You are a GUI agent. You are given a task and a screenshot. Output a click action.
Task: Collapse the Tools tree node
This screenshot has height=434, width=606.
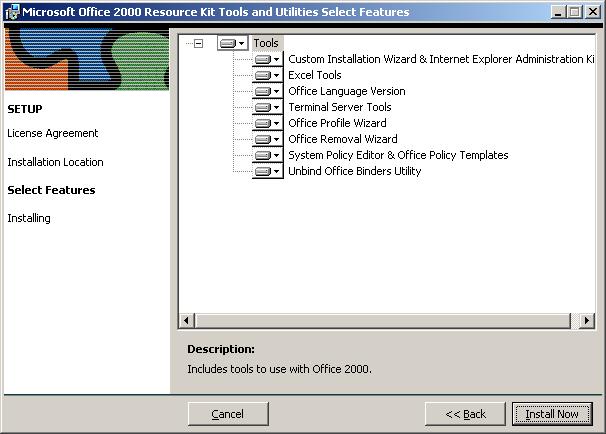coord(198,43)
